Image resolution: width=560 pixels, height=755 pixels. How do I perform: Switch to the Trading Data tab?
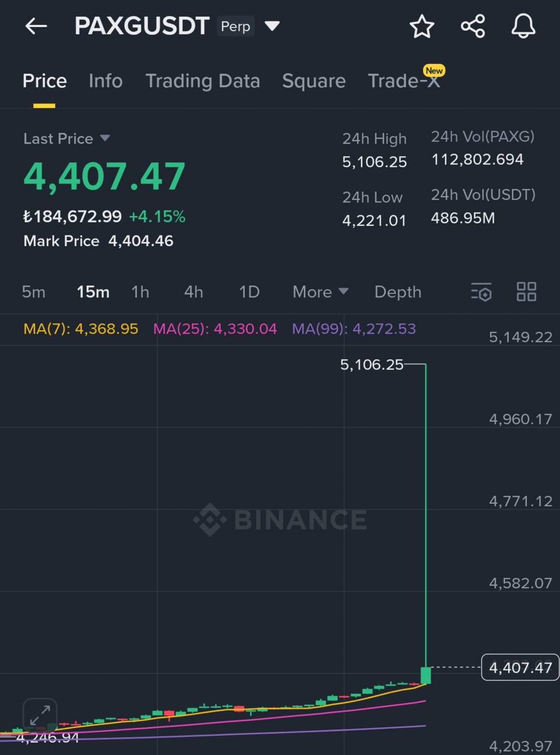pyautogui.click(x=202, y=81)
